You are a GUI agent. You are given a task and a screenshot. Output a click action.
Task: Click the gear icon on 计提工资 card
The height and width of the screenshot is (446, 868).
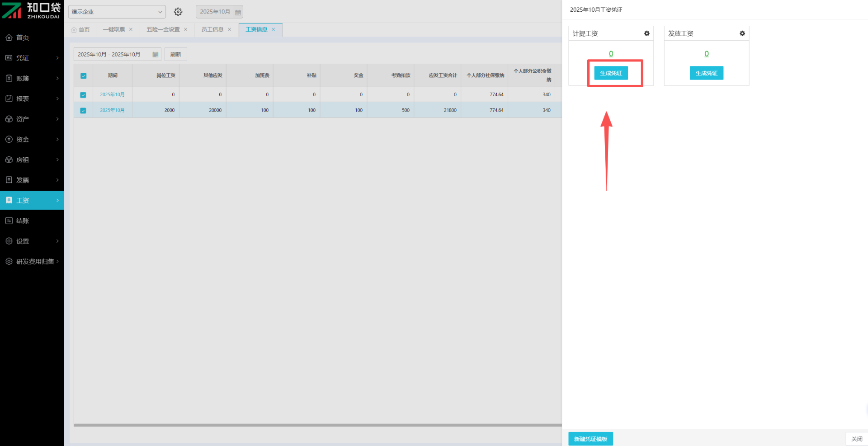(646, 33)
